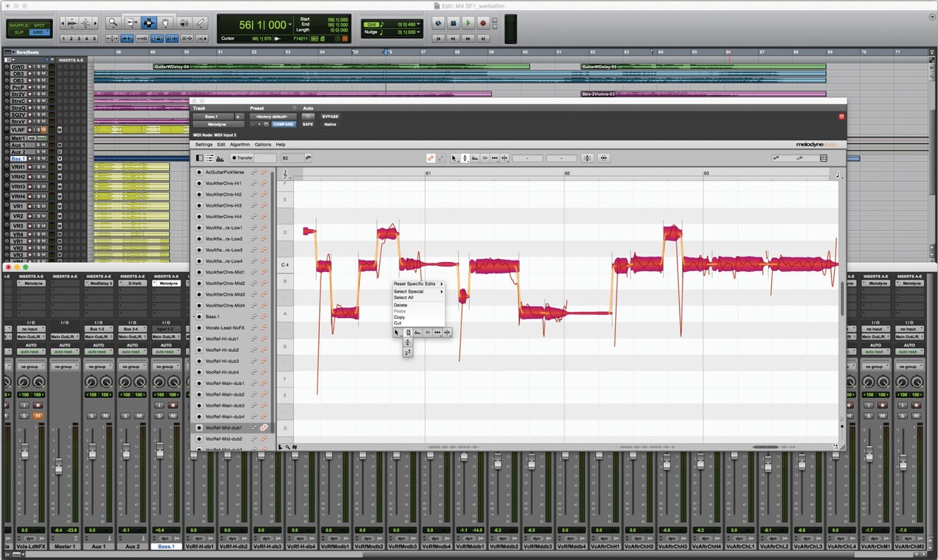Adjust the Aux 1 volume fader
The height and width of the screenshot is (560, 938).
coord(92,452)
